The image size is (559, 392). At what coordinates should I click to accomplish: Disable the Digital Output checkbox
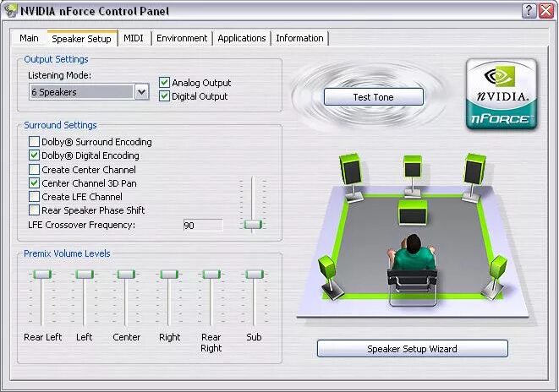(164, 96)
